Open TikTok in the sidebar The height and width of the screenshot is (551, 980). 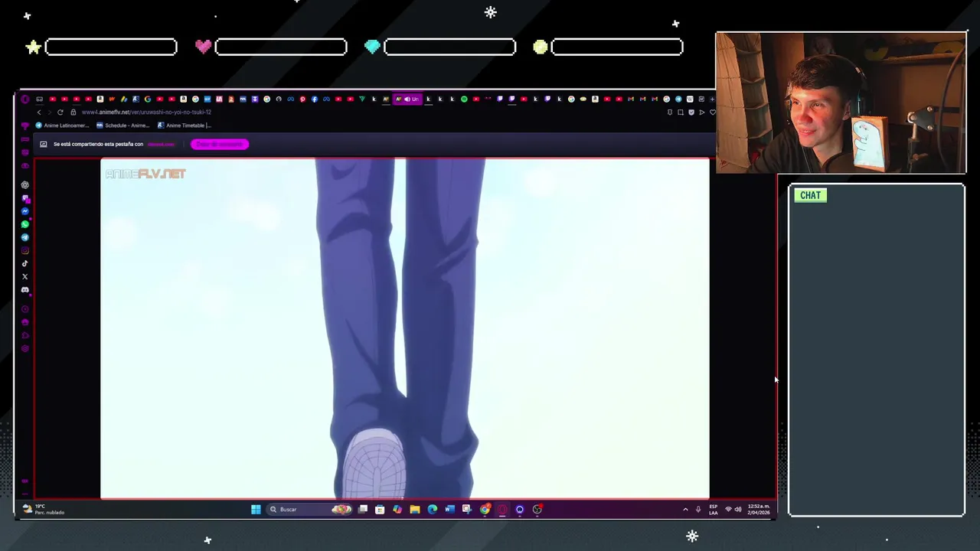click(24, 263)
